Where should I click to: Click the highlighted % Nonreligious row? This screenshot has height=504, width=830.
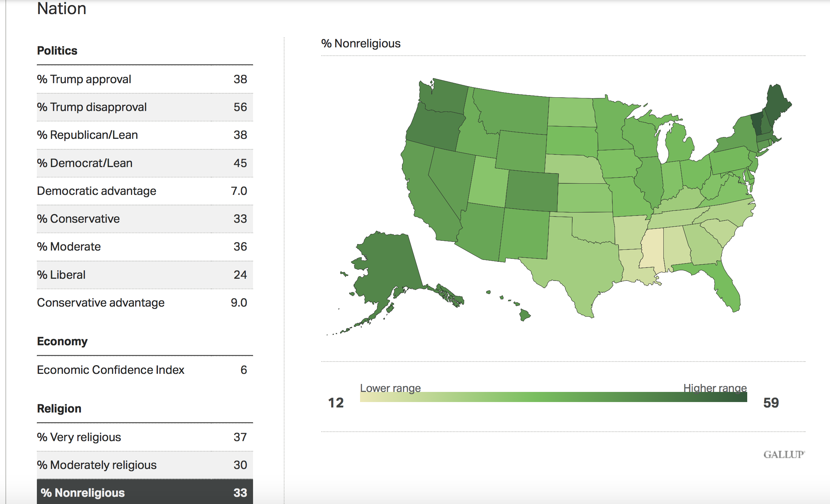click(x=145, y=492)
